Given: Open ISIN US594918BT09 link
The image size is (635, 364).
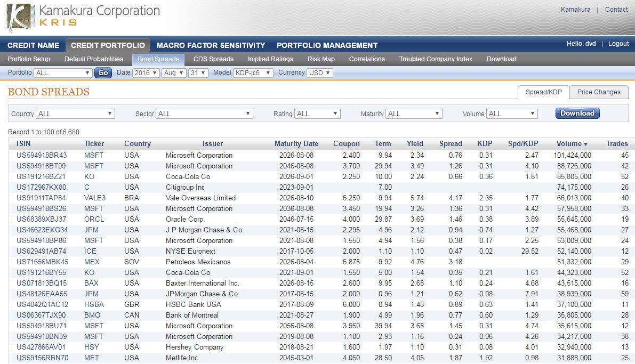Looking at the screenshot, I should tap(41, 166).
